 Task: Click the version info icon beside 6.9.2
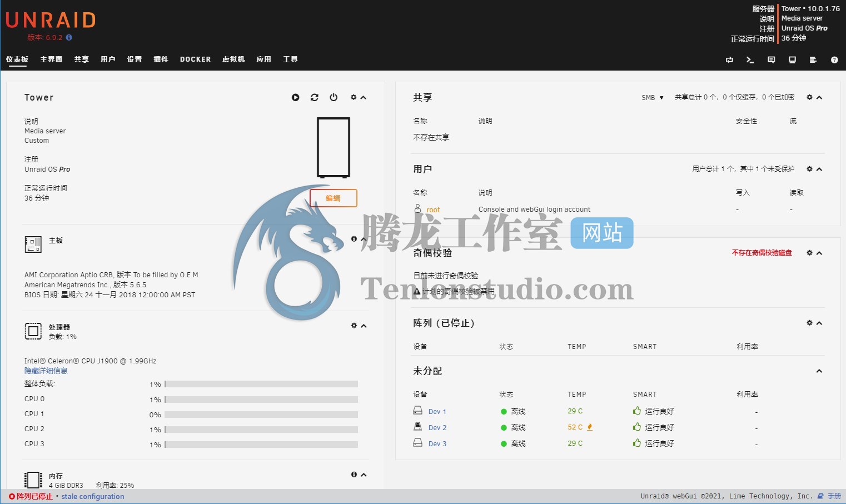(69, 38)
